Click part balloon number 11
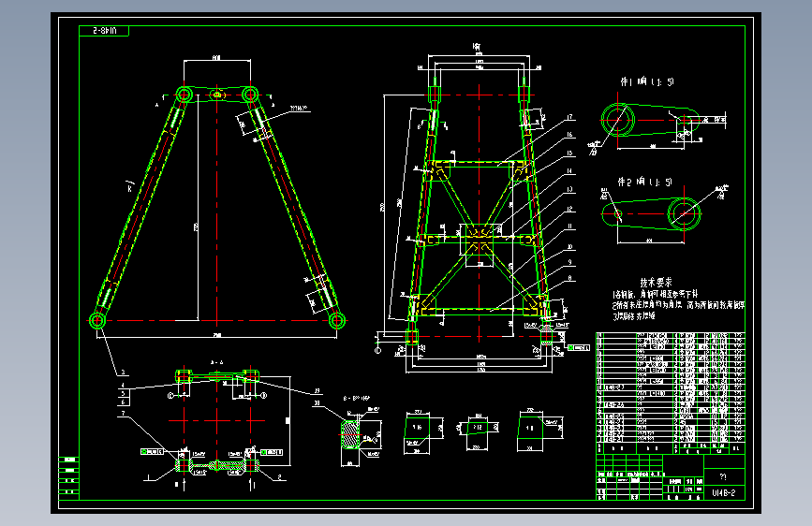Image resolution: width=812 pixels, height=526 pixels. tap(569, 226)
